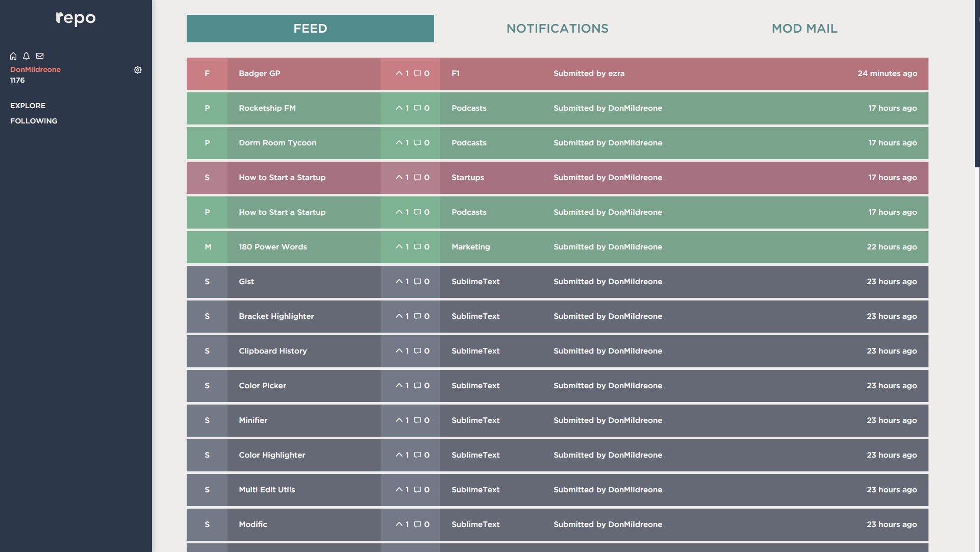This screenshot has width=980, height=552.
Task: Click comment icon on Minifier row
Action: [417, 420]
